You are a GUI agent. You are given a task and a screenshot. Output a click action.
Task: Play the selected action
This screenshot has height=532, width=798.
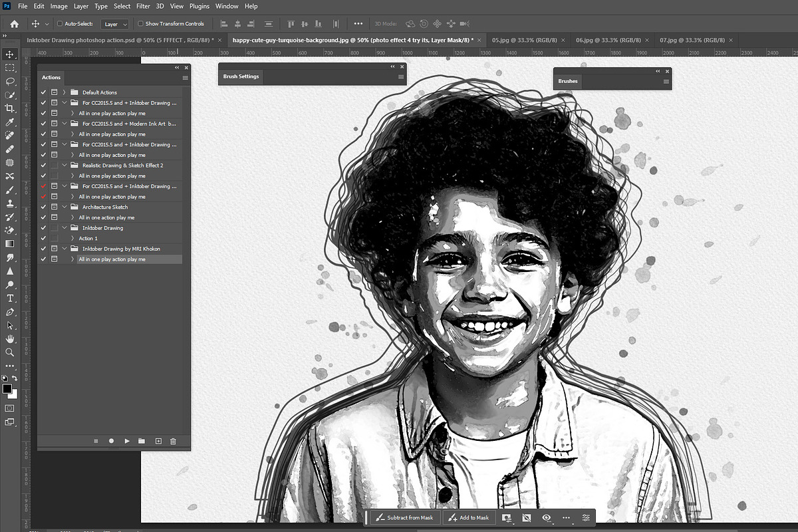click(127, 441)
